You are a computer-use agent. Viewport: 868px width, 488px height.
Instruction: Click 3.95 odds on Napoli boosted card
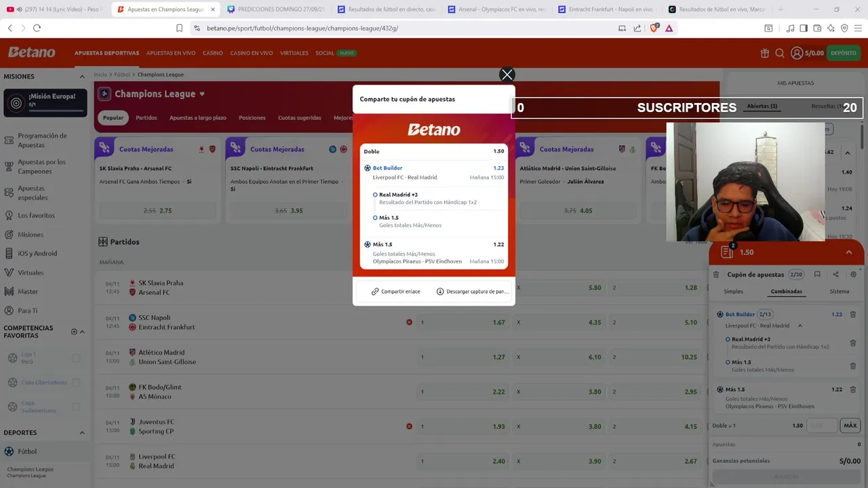pyautogui.click(x=288, y=211)
